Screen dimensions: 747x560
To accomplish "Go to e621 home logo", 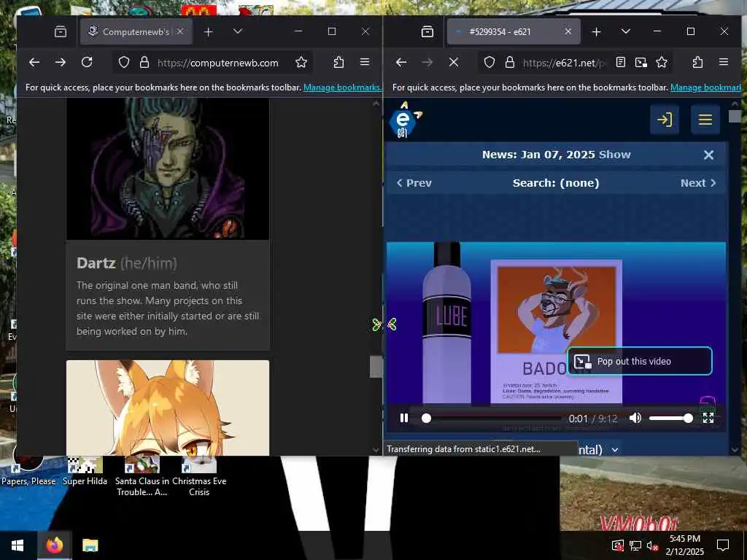I will click(404, 121).
